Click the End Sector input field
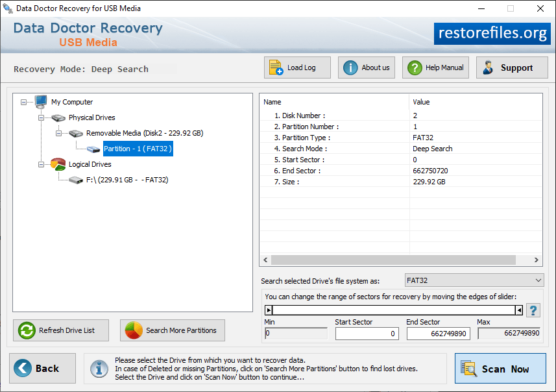Screen dimensions: 556x392 pyautogui.click(x=439, y=334)
